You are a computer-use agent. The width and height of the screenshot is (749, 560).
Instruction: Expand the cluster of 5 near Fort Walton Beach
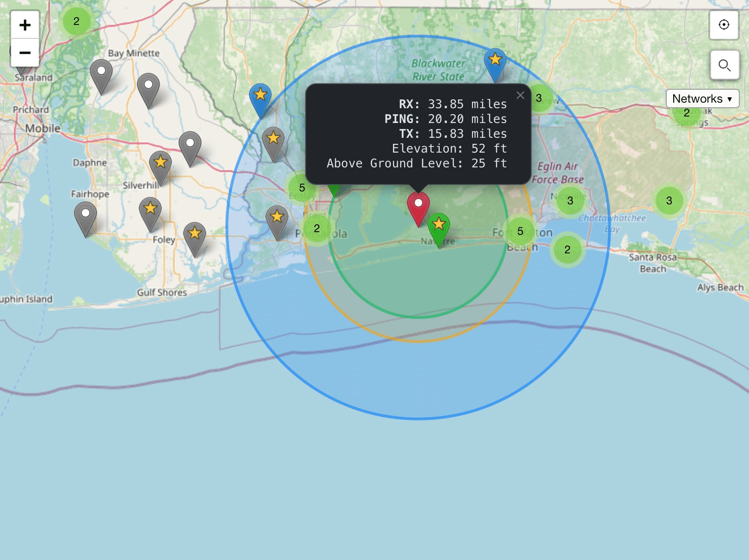pyautogui.click(x=520, y=231)
